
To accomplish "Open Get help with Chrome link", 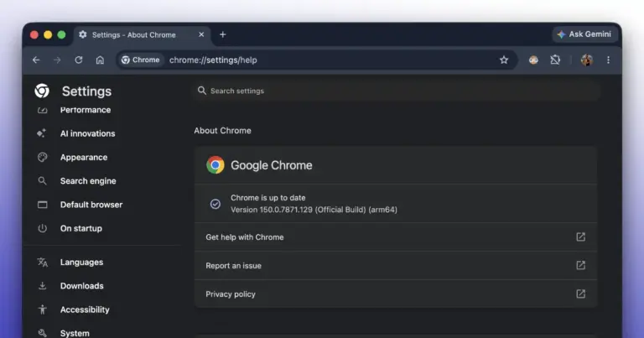I will 396,237.
